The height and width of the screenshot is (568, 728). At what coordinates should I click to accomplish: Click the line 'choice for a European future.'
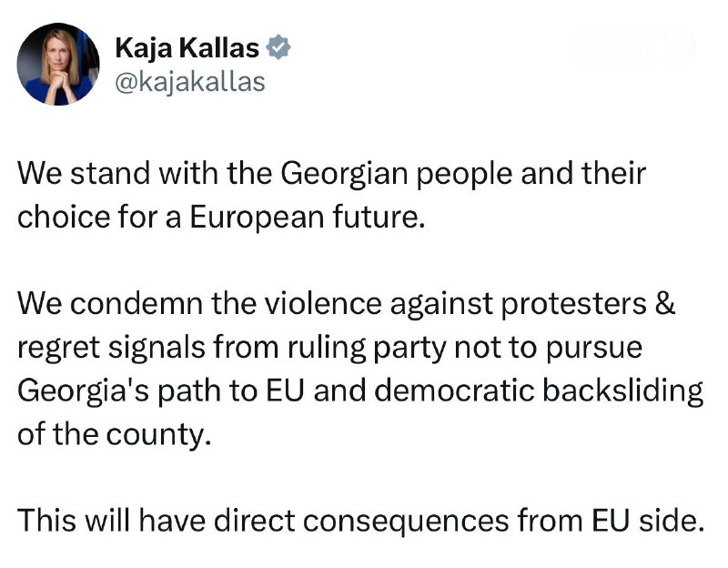(x=221, y=217)
